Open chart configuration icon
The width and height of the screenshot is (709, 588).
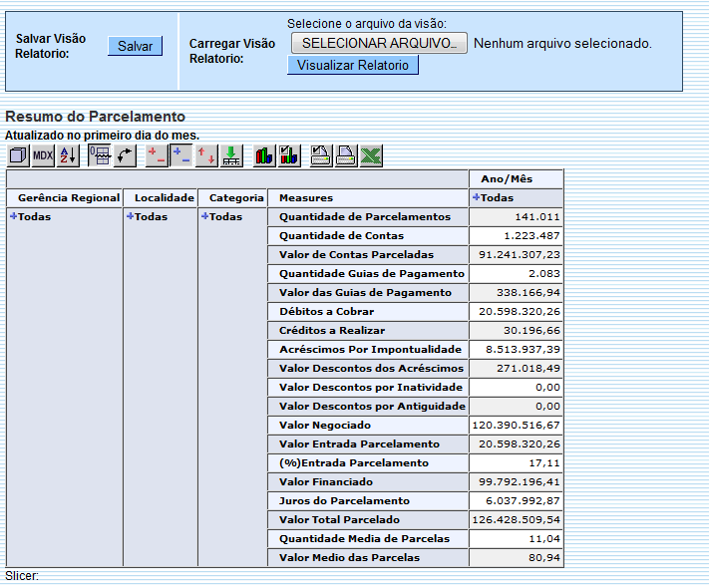(289, 155)
